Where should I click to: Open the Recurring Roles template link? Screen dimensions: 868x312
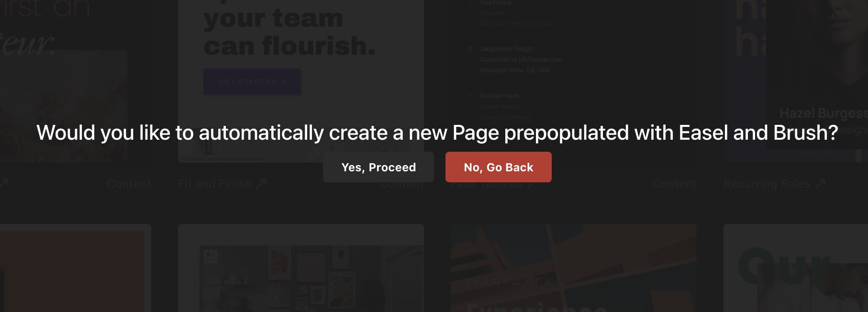pyautogui.click(x=767, y=184)
